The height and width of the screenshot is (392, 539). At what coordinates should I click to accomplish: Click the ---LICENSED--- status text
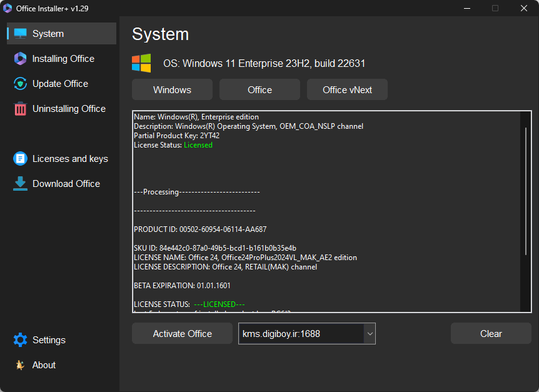pyautogui.click(x=219, y=304)
